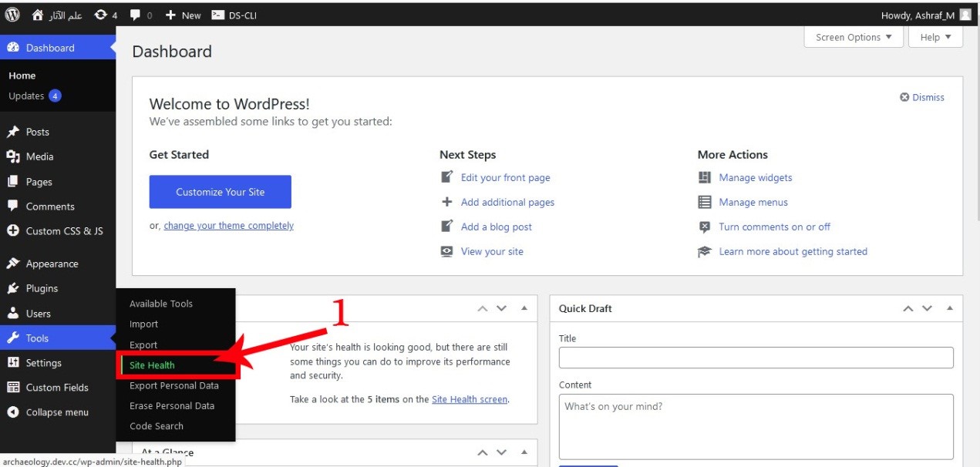Click the Settings sliders icon
This screenshot has width=980, height=467.
13,363
